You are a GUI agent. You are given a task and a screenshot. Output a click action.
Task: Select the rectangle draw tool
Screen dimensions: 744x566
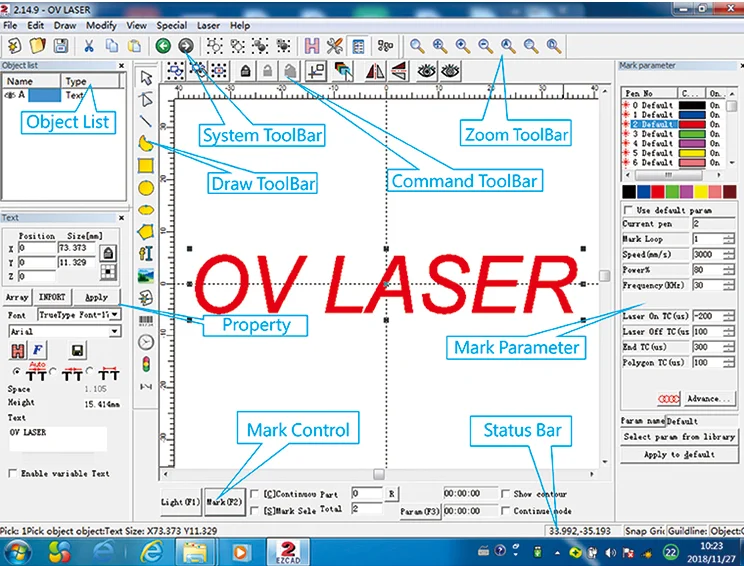click(146, 165)
